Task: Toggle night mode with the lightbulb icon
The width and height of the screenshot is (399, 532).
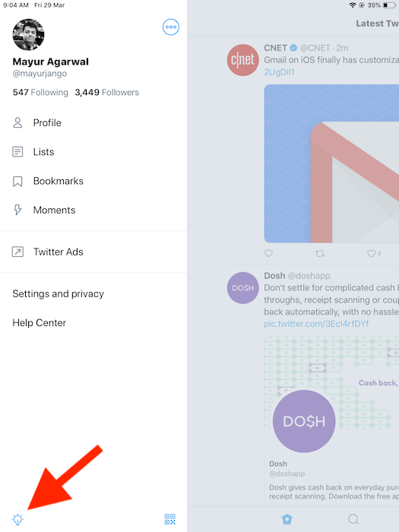Action: click(x=17, y=519)
